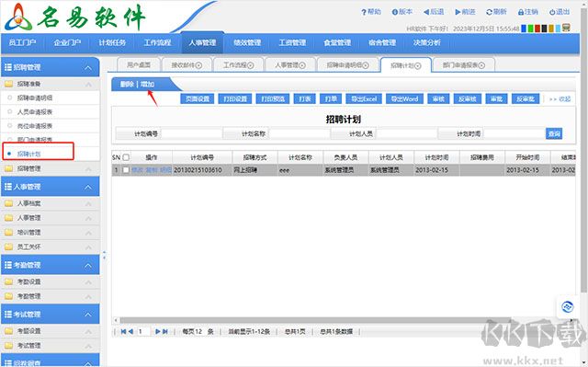Image resolution: width=588 pixels, height=367 pixels.
Task: Tick the checkbox for row 20130215103610
Action: click(x=126, y=170)
